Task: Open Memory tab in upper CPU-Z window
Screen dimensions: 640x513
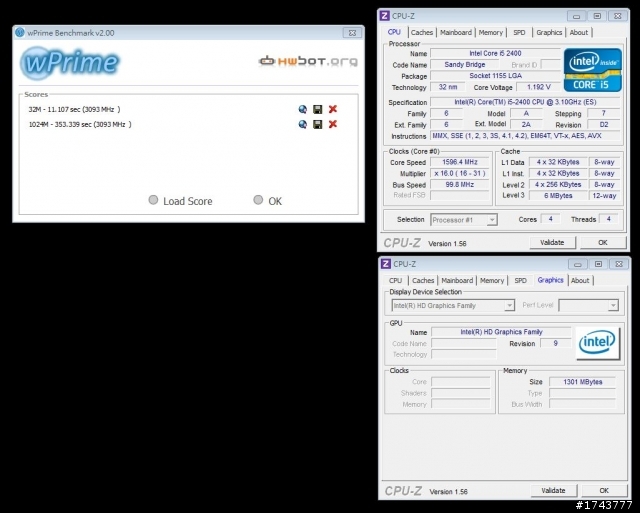Action: 491,32
